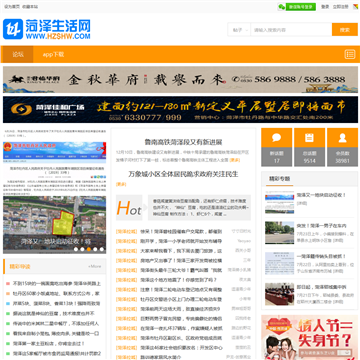This screenshot has height=360, width=360.
Task: Click +More in 精彩导读 header
Action: (x=94, y=266)
